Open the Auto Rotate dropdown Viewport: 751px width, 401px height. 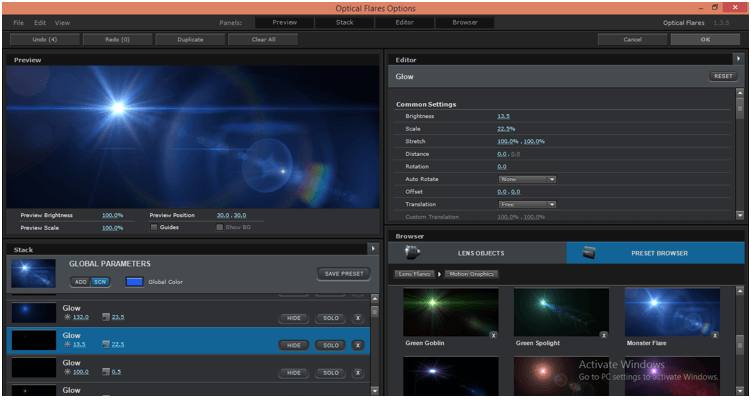[x=527, y=179]
